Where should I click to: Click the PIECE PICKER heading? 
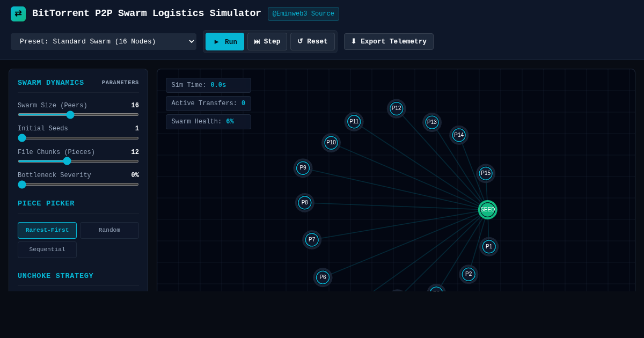click(x=46, y=203)
